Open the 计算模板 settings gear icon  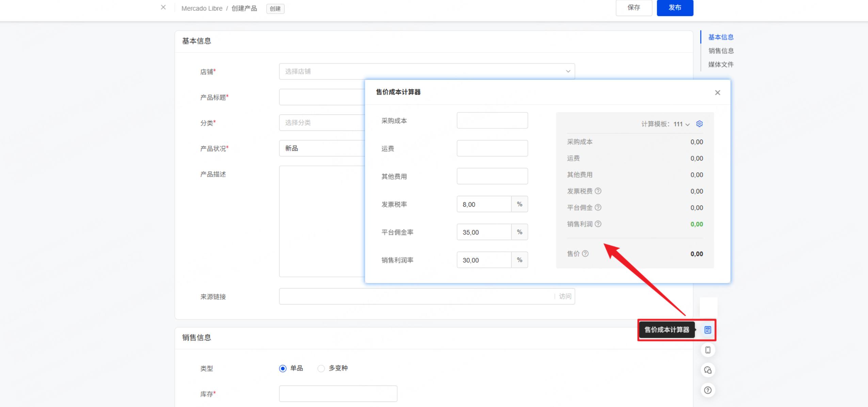699,124
